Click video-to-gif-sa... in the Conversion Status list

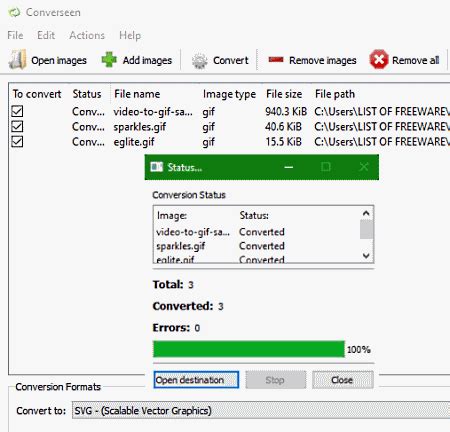point(193,232)
